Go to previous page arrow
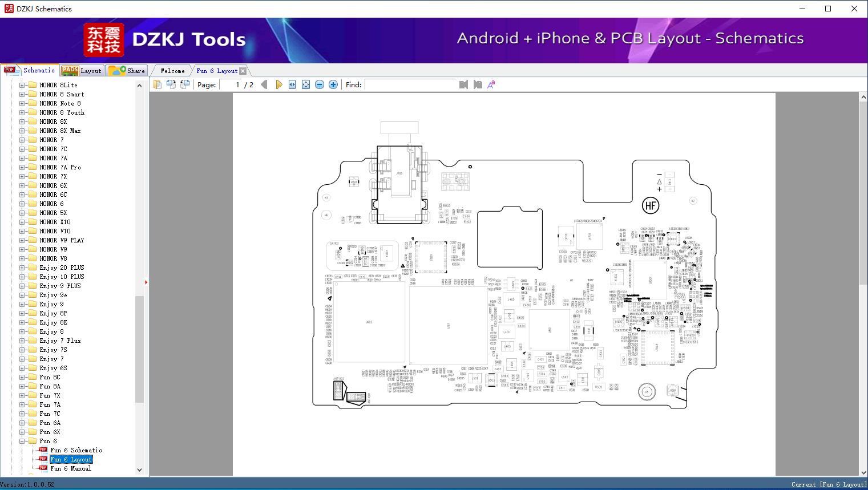This screenshot has width=868, height=490. (264, 84)
